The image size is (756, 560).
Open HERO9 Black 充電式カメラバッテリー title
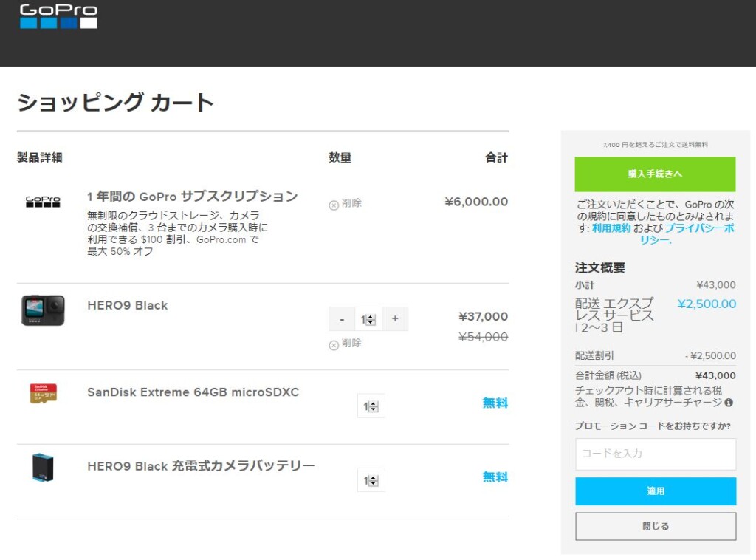201,466
